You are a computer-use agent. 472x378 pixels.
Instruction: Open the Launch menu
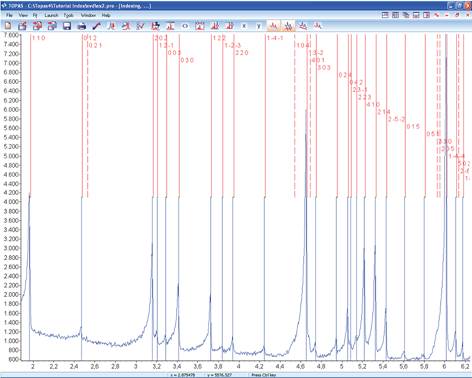tap(51, 15)
